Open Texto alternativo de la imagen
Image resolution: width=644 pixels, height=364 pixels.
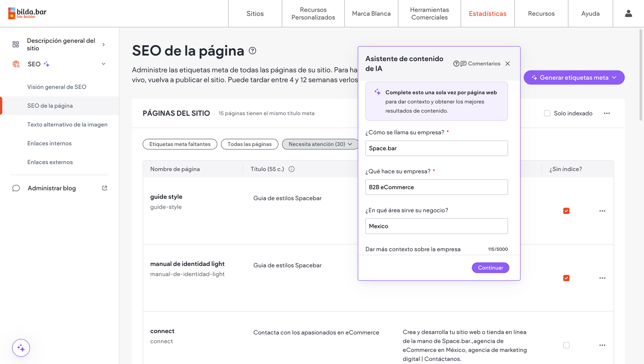point(67,125)
